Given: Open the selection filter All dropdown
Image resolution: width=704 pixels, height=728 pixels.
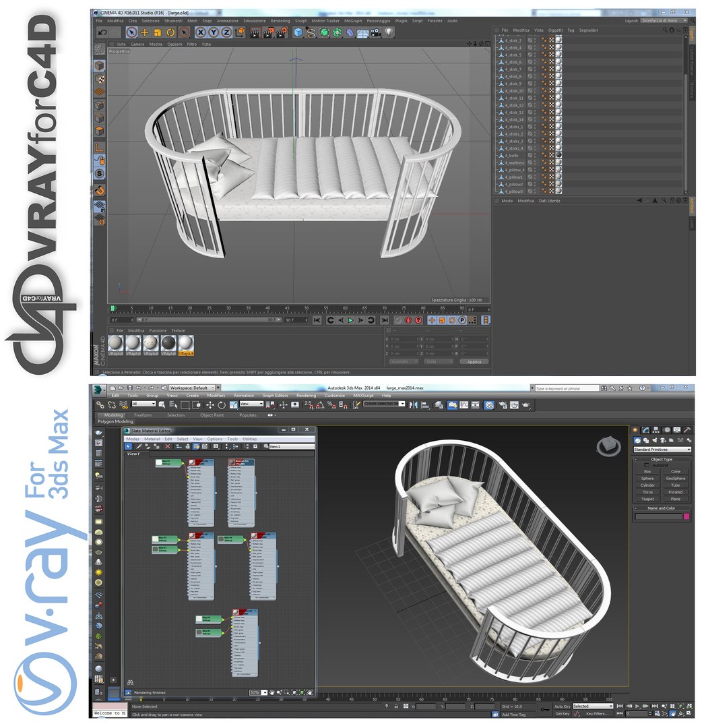Looking at the screenshot, I should pos(143,404).
